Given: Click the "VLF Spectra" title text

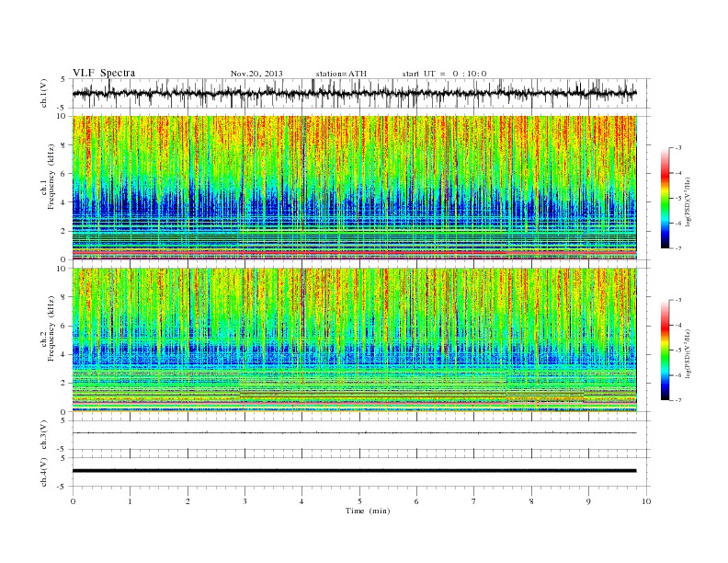Looking at the screenshot, I should (104, 73).
